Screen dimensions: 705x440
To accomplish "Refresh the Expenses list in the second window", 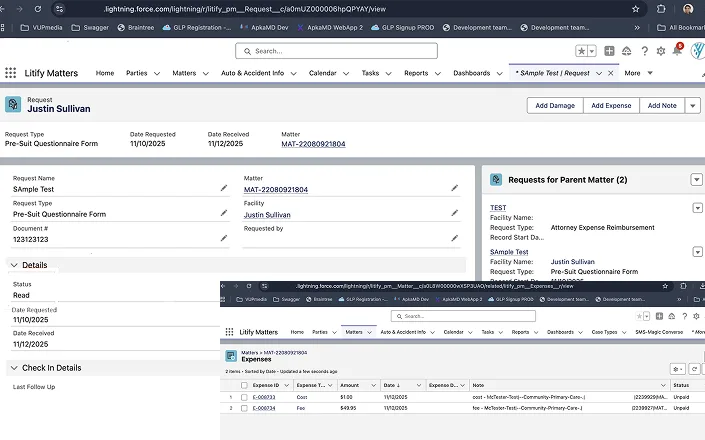I will click(x=694, y=369).
